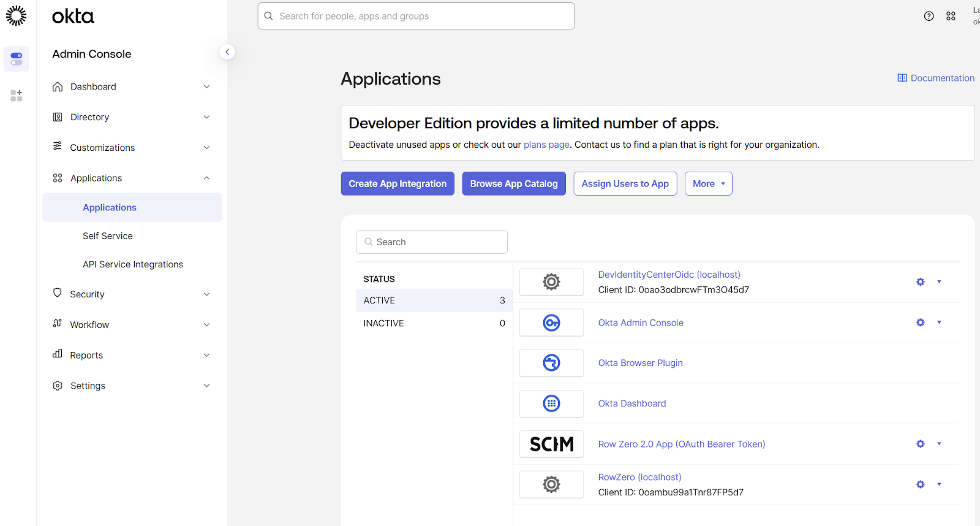
Task: Open Okta Dashboard app link
Action: point(632,403)
